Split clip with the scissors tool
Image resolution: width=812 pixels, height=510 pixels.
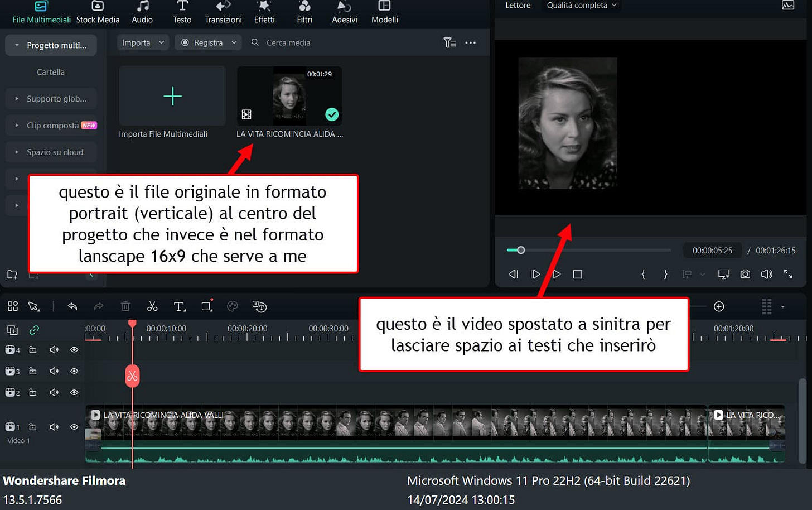tap(152, 306)
